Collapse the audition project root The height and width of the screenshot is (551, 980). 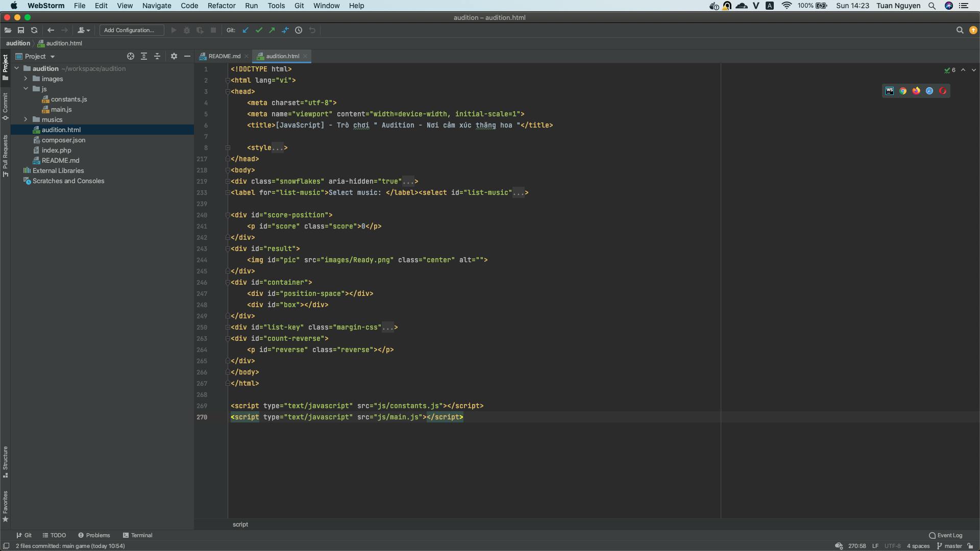(x=16, y=68)
